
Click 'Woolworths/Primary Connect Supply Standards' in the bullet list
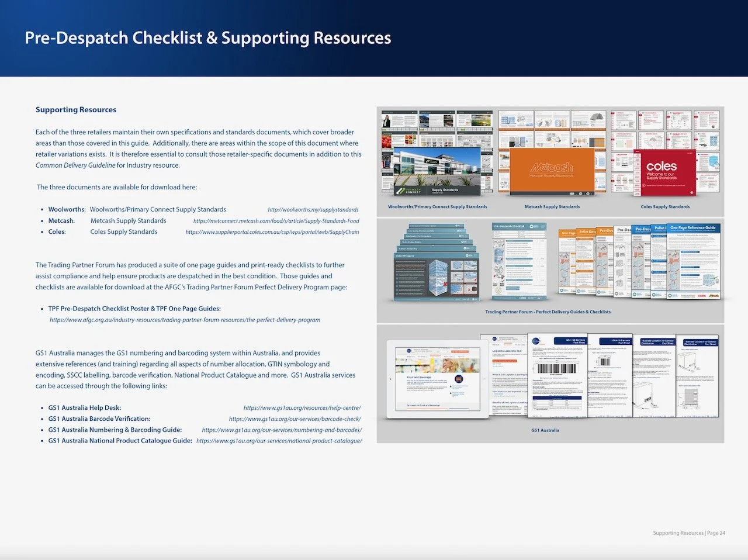(158, 209)
